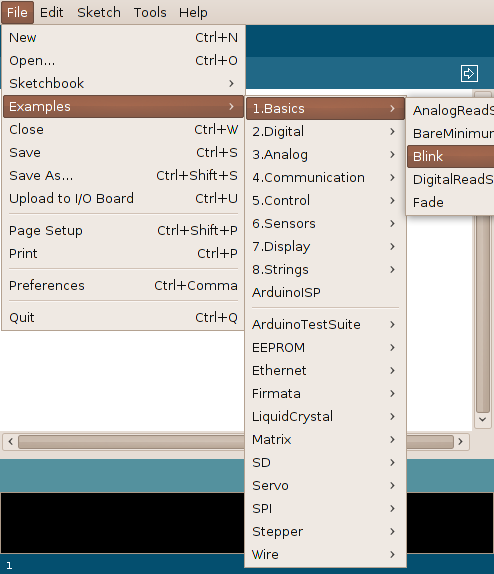Image resolution: width=494 pixels, height=574 pixels.
Task: Expand the Stepper library examples
Action: pyautogui.click(x=325, y=532)
